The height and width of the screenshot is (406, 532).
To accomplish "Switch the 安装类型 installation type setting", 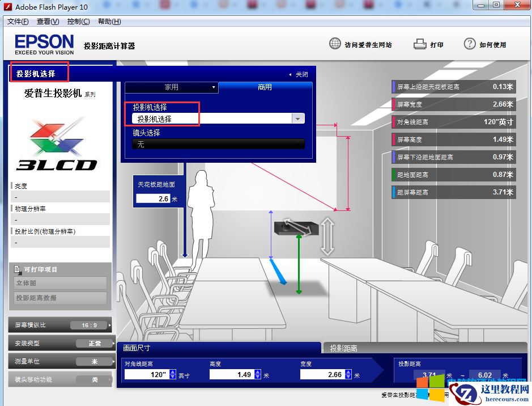I will 96,343.
